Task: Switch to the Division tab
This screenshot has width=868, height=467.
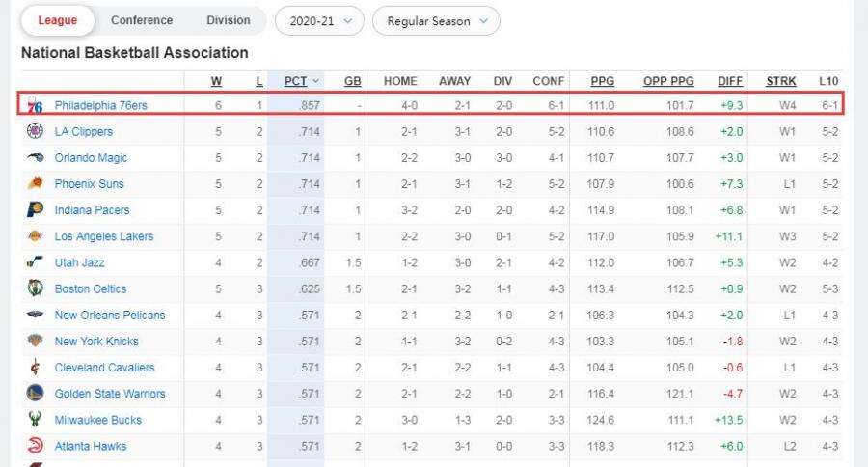Action: 228,20
